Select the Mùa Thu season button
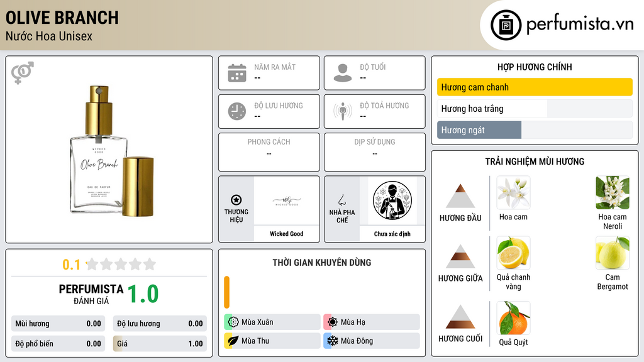Viewport: 644px width, 362px height. [x=272, y=341]
